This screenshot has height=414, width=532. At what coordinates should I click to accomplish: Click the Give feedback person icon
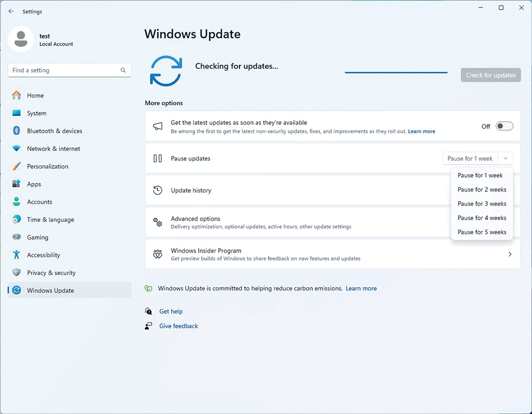click(148, 326)
